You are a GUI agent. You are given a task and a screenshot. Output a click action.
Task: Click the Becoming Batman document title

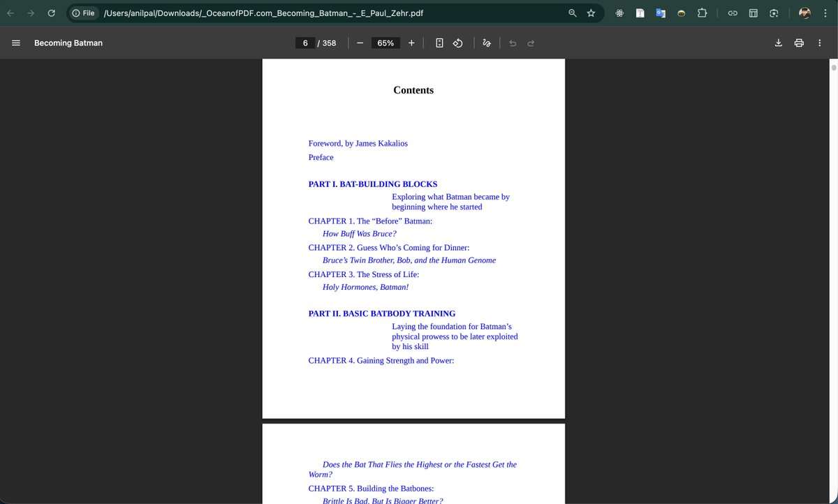coord(68,43)
